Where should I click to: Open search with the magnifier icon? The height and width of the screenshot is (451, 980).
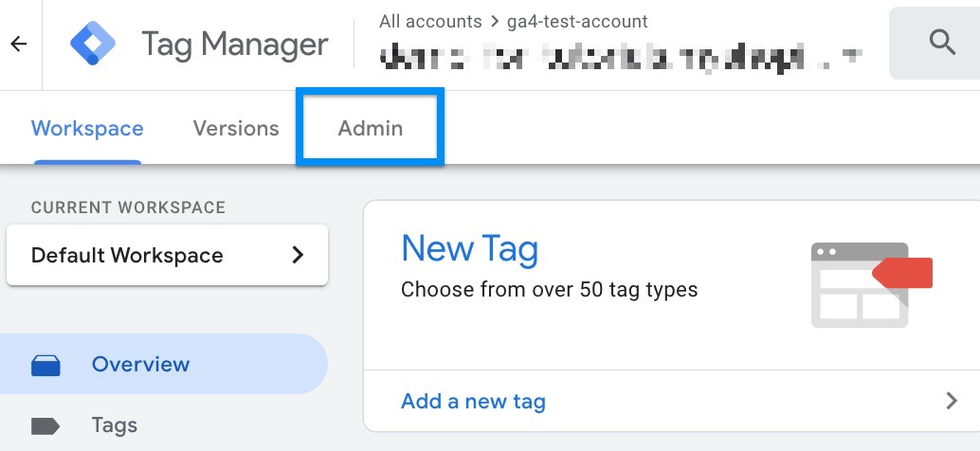pos(942,43)
